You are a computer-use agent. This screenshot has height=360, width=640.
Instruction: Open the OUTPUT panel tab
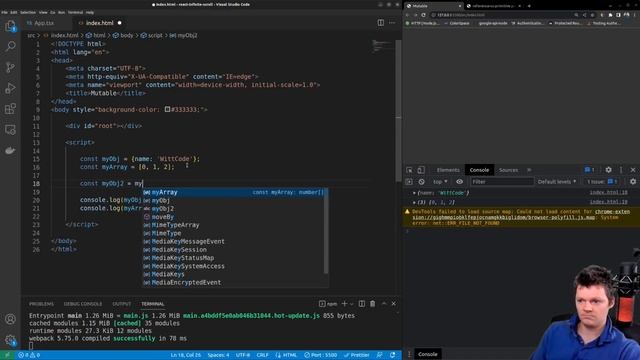point(122,304)
